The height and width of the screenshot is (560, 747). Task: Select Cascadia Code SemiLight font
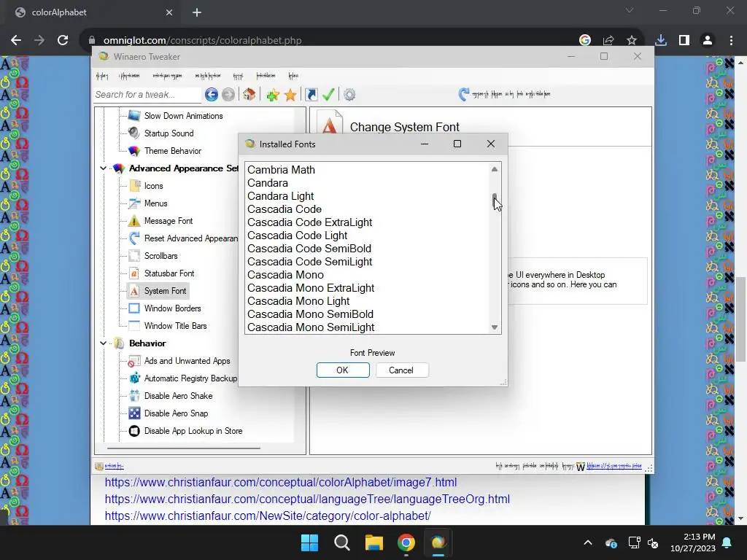tap(309, 262)
